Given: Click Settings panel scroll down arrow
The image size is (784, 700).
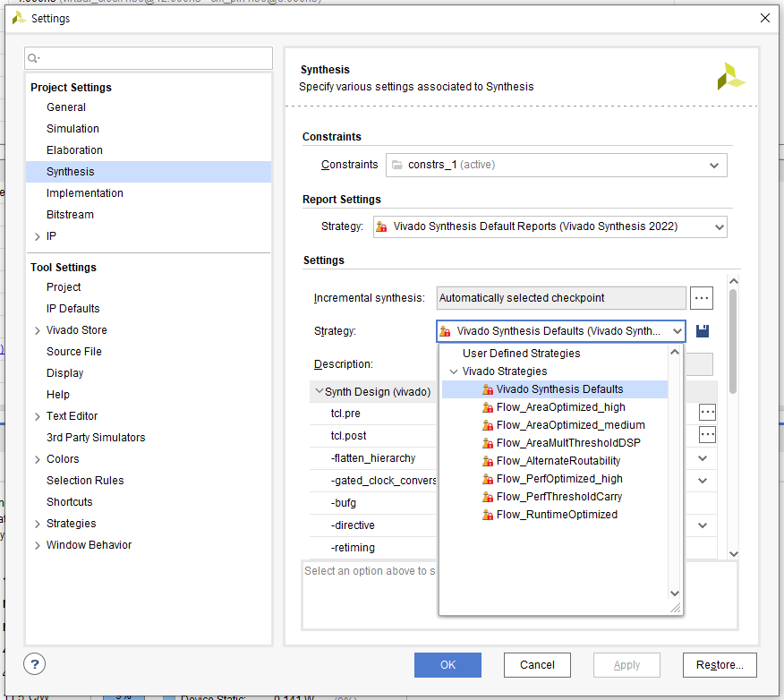Looking at the screenshot, I should point(734,553).
